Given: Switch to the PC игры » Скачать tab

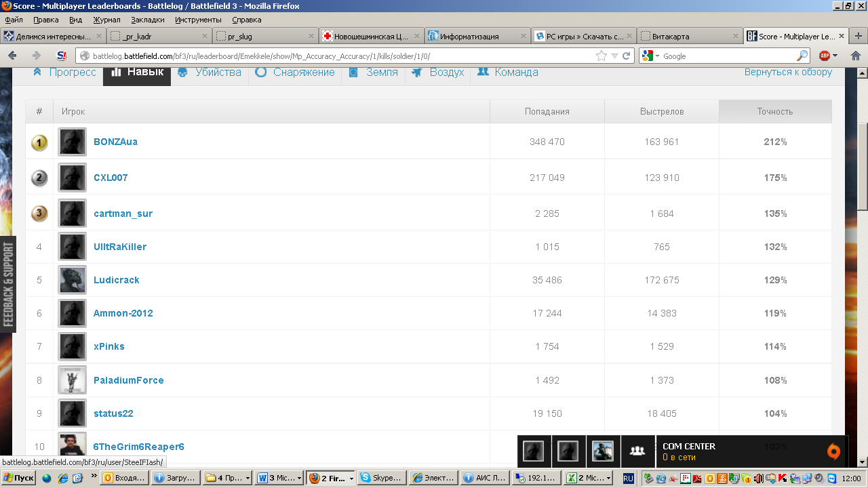Looking at the screenshot, I should pyautogui.click(x=583, y=37).
